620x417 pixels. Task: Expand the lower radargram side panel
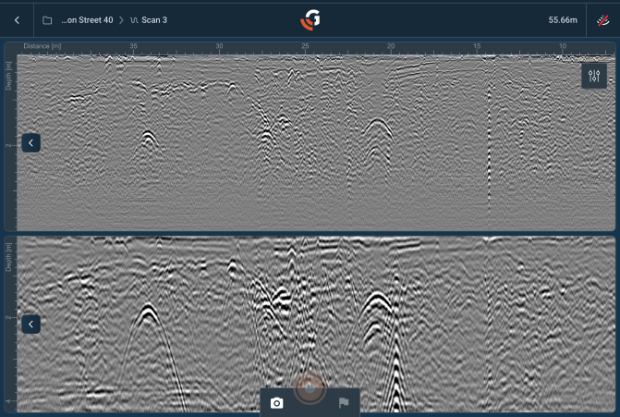pos(31,325)
